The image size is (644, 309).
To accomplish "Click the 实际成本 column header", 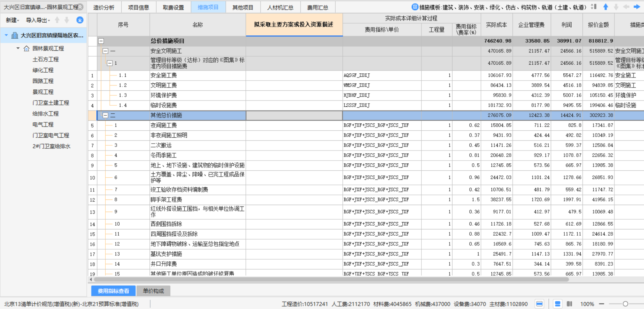I will 497,25.
